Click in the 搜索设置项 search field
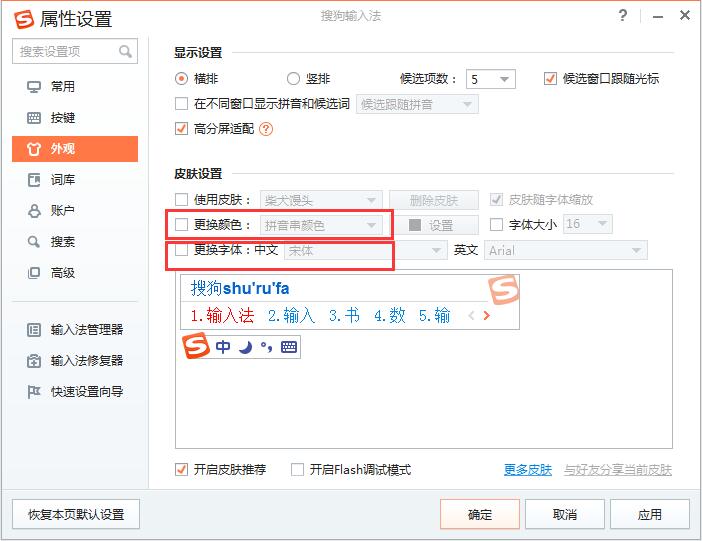 pos(75,52)
